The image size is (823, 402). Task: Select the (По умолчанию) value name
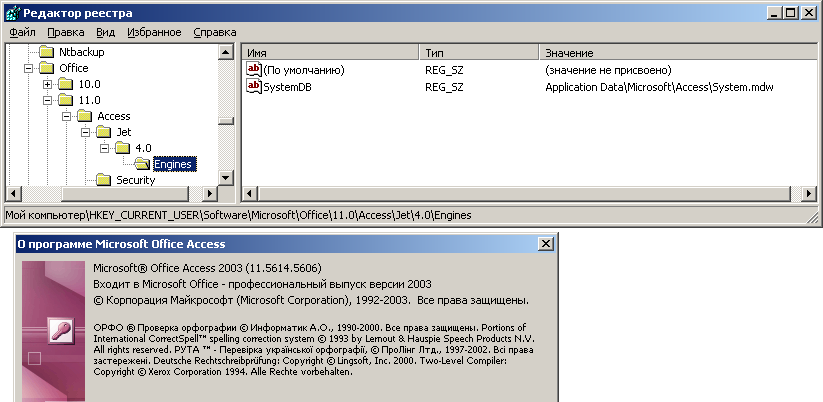304,70
